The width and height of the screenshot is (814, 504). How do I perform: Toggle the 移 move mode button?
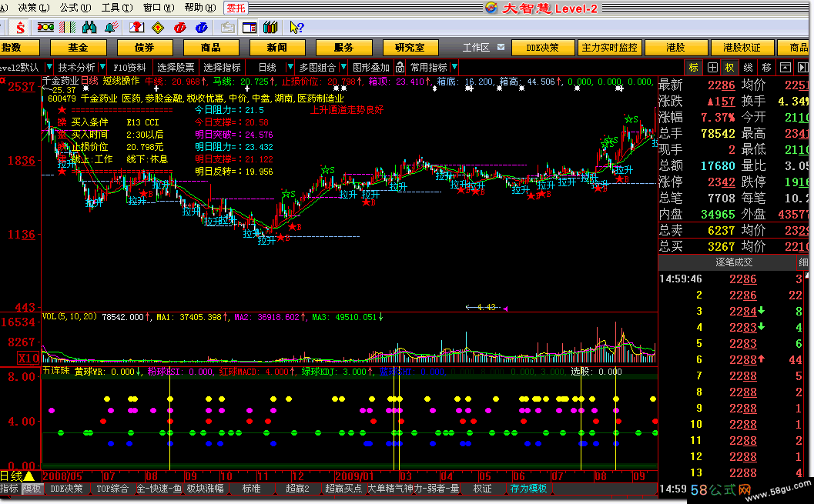pyautogui.click(x=766, y=68)
